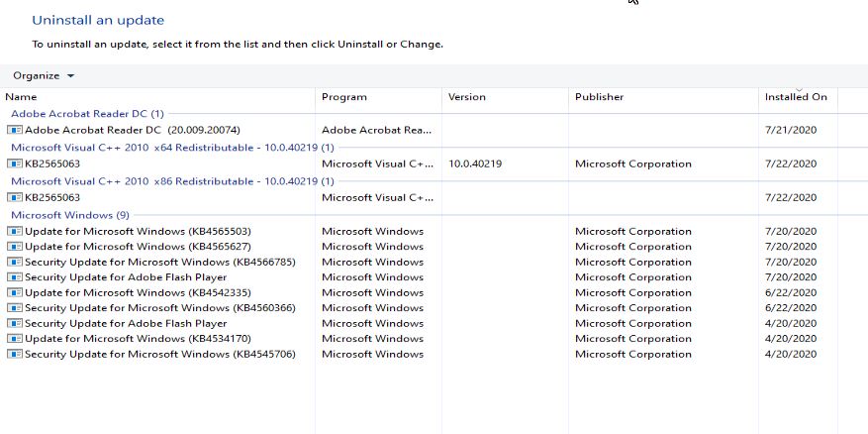868x434 pixels.
Task: Collapse the Visual C++ 2010 x86 Redistributable group
Action: 172,181
